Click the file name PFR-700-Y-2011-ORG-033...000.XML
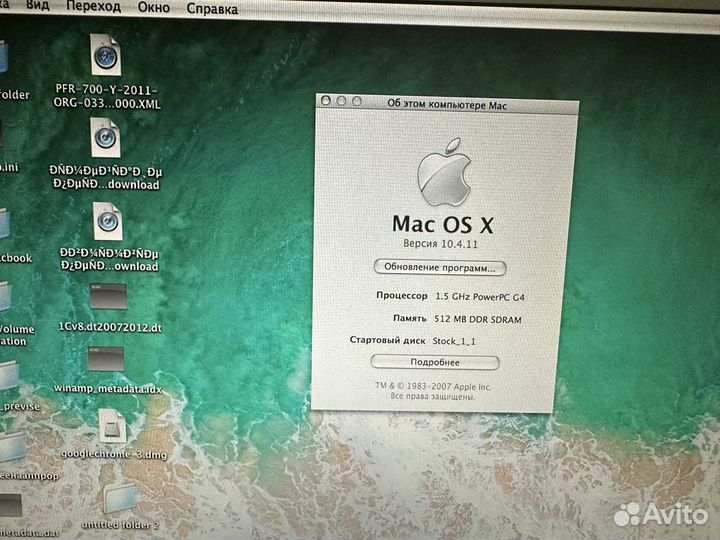720x540 pixels. click(107, 96)
